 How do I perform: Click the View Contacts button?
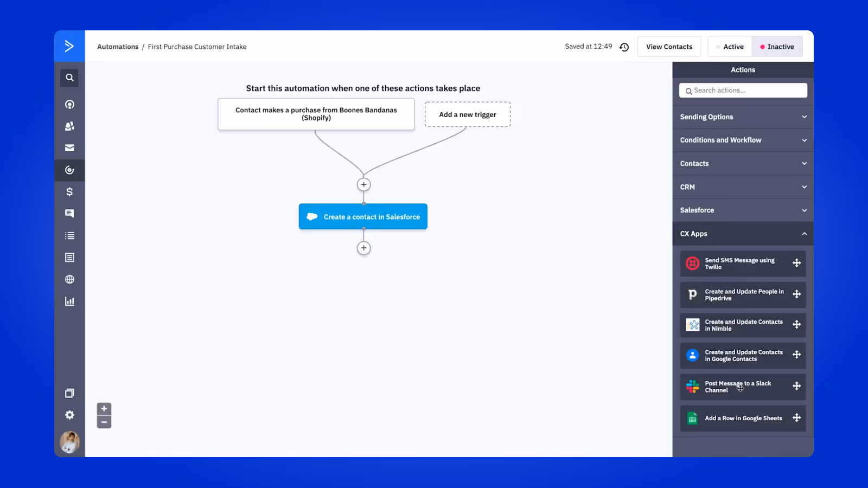coord(669,47)
